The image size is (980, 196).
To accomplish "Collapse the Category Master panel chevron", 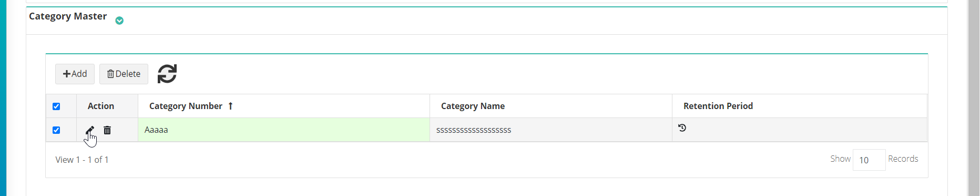I will (119, 21).
